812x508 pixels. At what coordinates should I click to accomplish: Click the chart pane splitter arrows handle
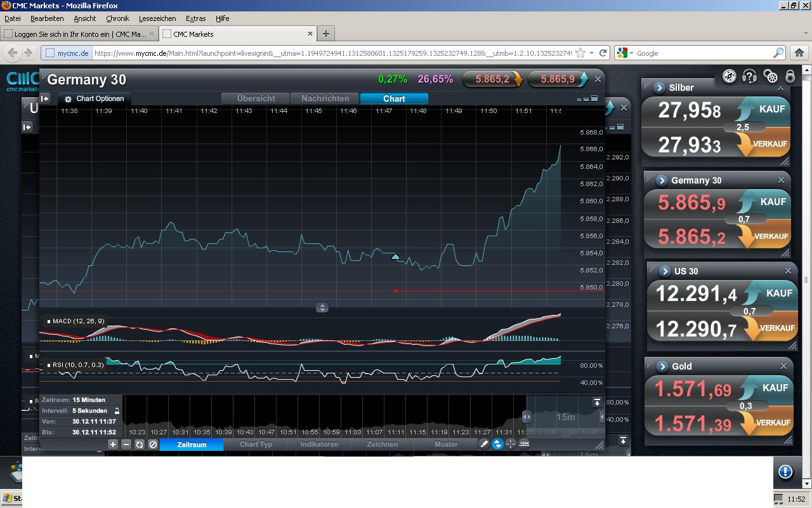(322, 307)
